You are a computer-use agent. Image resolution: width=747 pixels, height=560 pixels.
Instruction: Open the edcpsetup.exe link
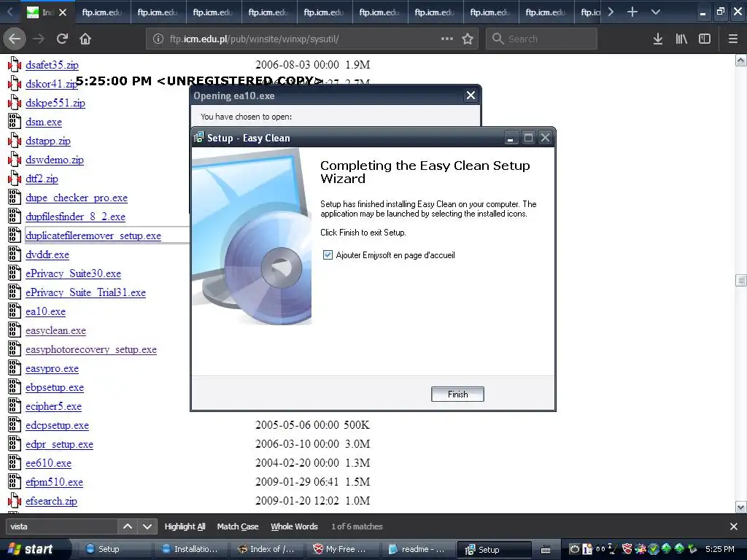[57, 425]
